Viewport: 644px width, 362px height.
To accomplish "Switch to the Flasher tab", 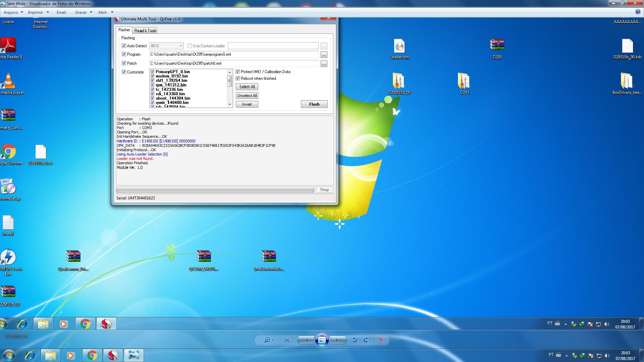I will [x=124, y=30].
